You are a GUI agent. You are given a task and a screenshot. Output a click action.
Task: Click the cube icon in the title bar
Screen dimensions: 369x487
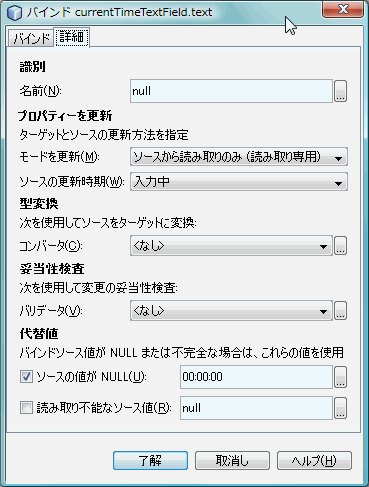14,13
